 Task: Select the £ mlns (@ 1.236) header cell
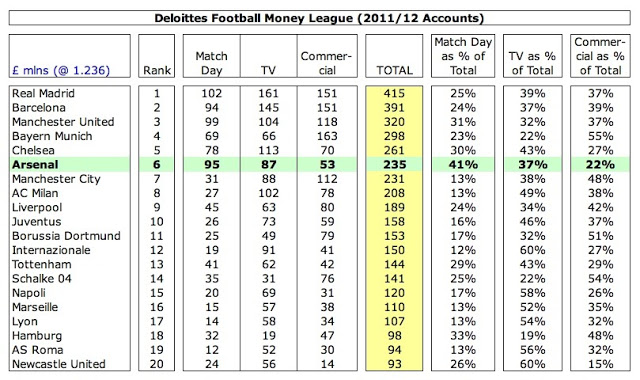click(x=61, y=70)
